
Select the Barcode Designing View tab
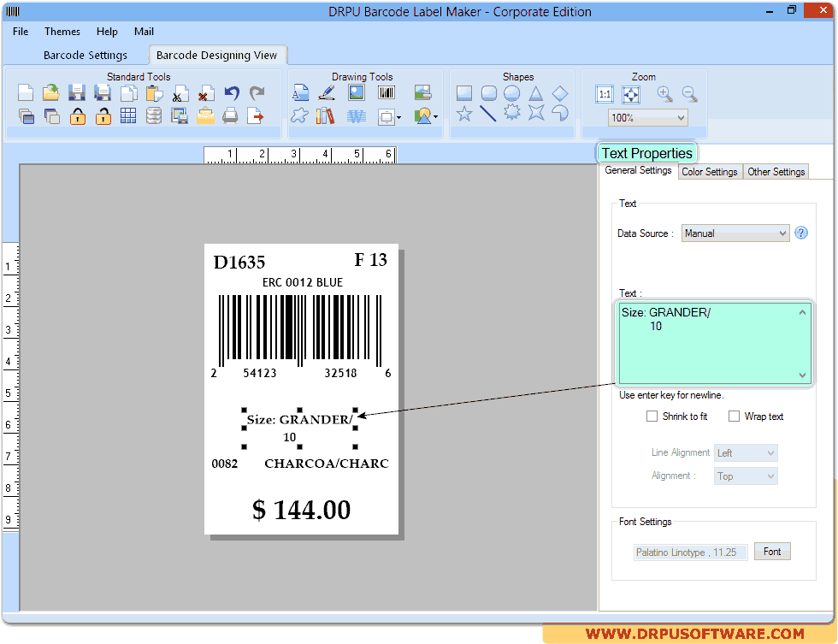(x=216, y=55)
